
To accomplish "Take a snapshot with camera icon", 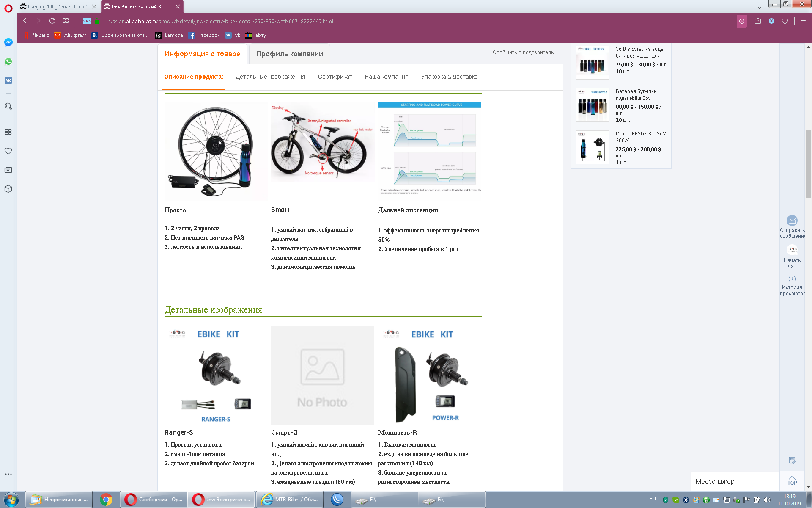I will pyautogui.click(x=757, y=21).
